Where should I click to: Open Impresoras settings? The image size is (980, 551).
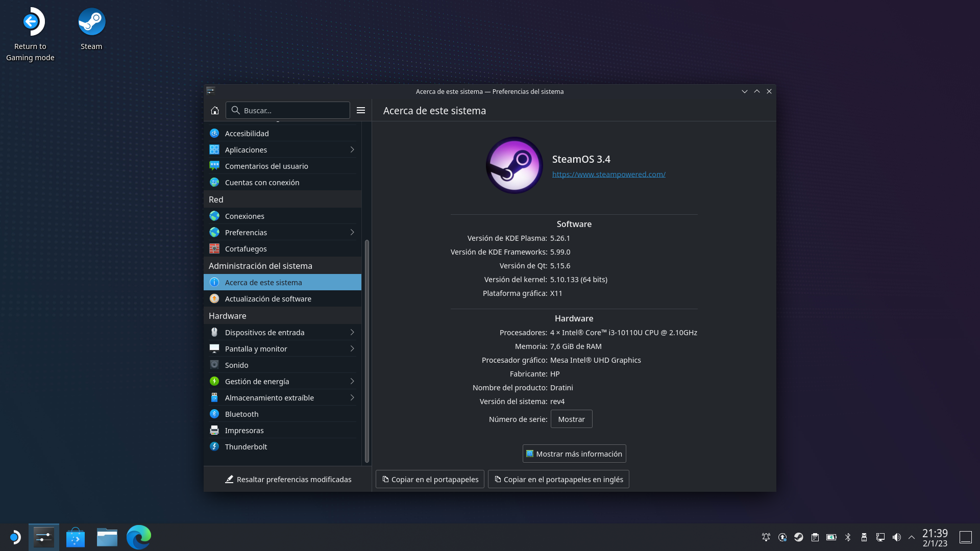coord(244,430)
